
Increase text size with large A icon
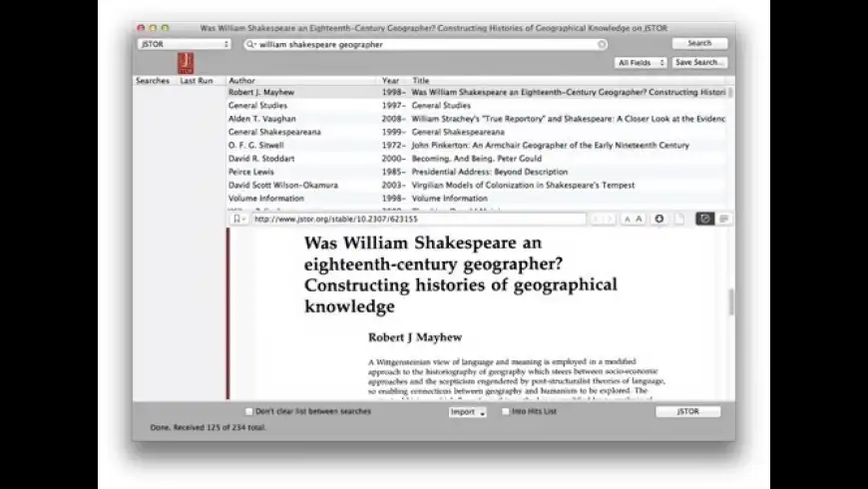coord(639,220)
